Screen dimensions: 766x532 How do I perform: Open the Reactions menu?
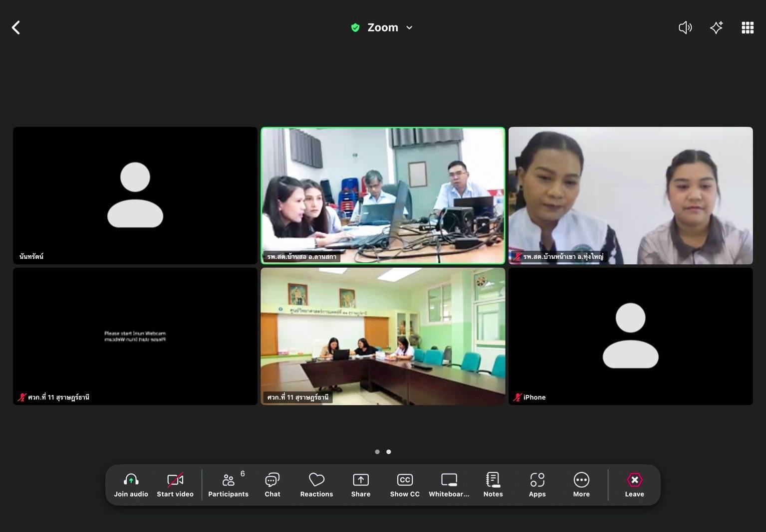click(x=316, y=485)
